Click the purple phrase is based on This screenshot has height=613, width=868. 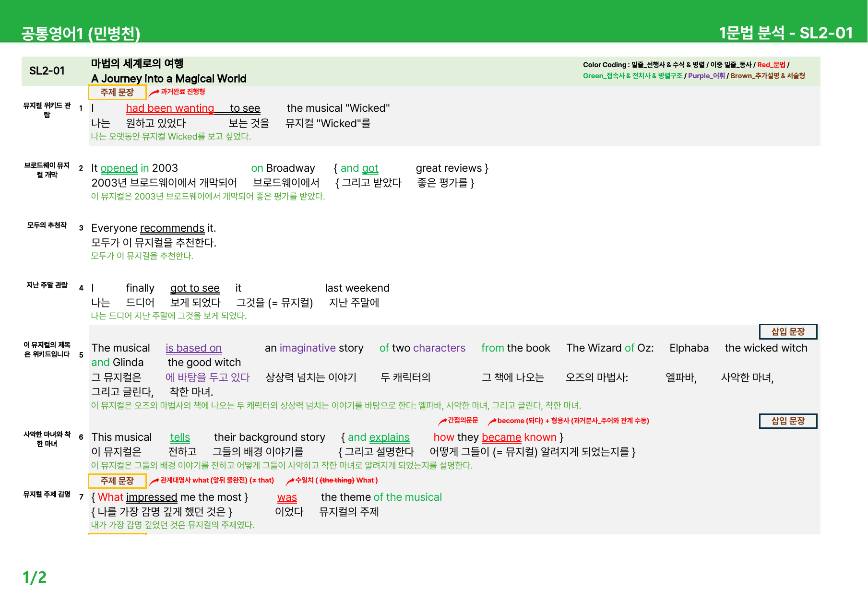pos(194,348)
